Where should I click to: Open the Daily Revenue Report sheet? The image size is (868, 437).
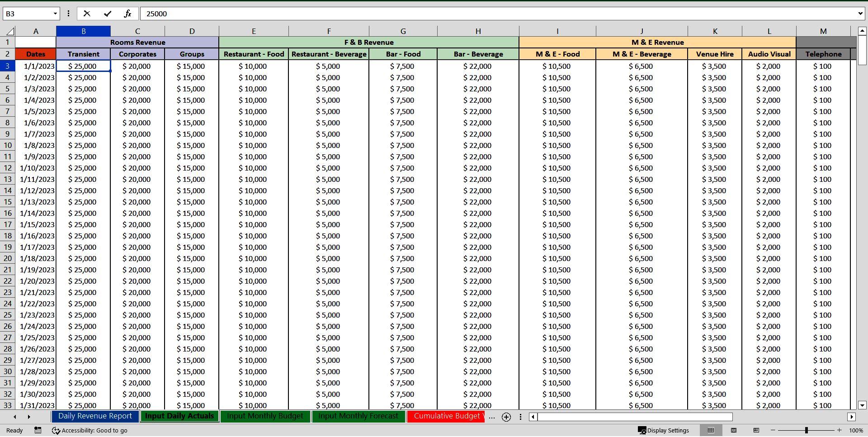point(95,416)
